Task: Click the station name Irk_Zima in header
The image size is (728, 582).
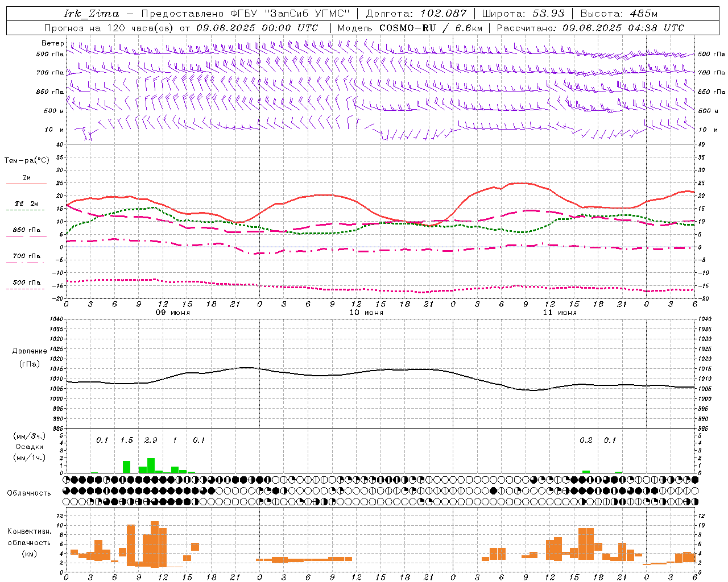Action: [x=92, y=14]
